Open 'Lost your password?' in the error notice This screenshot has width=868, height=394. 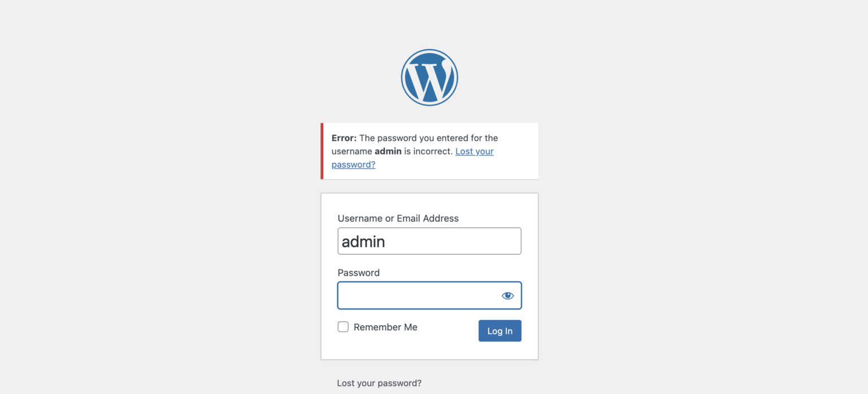(474, 151)
